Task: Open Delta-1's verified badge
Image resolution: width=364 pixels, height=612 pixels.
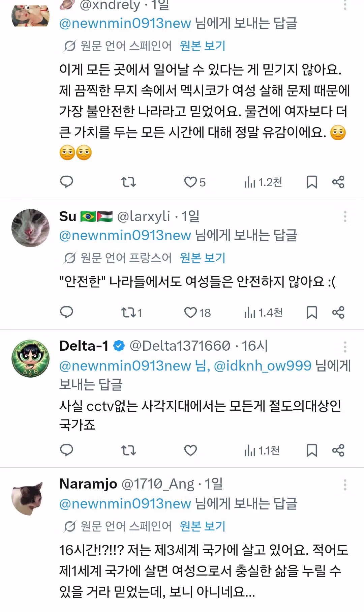Action: coord(119,345)
